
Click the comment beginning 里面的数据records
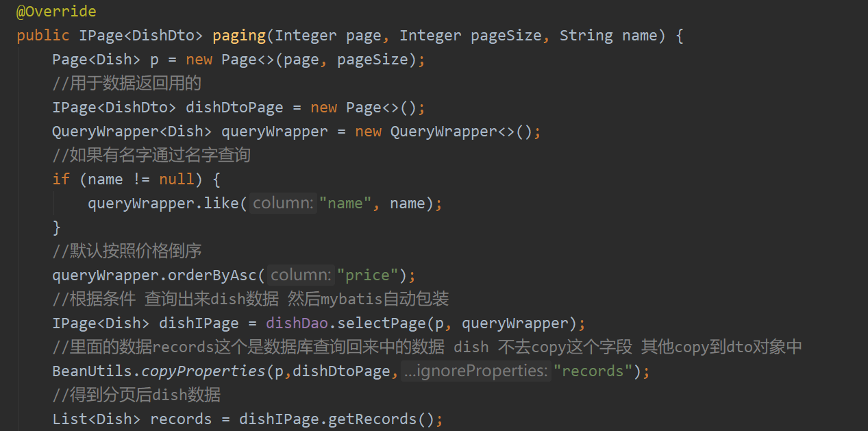[427, 347]
